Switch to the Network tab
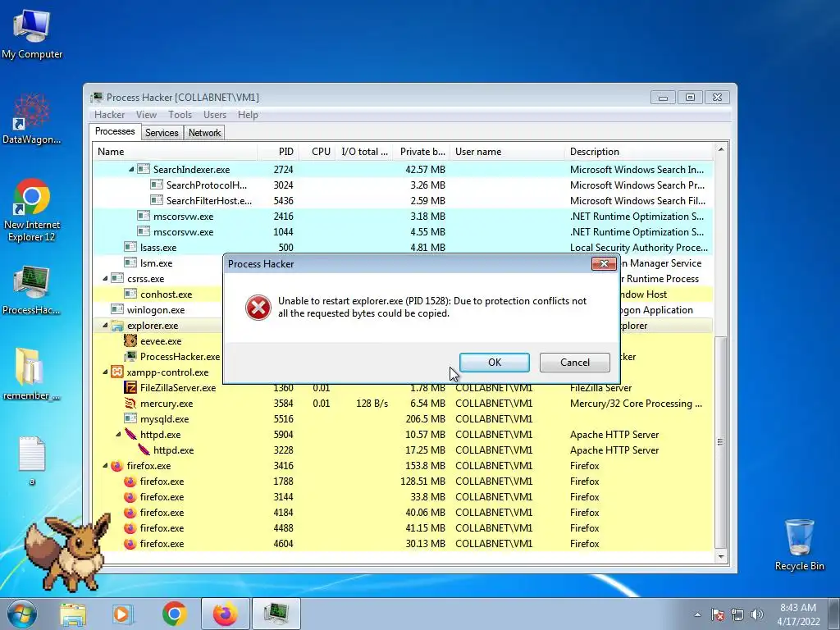 coord(204,133)
